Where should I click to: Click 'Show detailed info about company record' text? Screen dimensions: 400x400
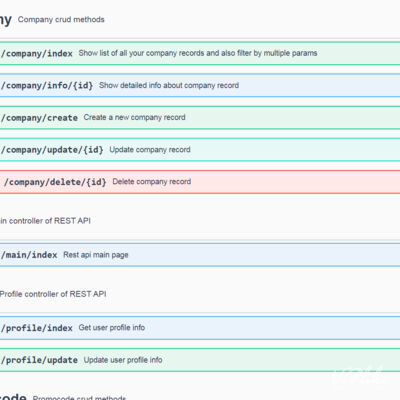169,85
